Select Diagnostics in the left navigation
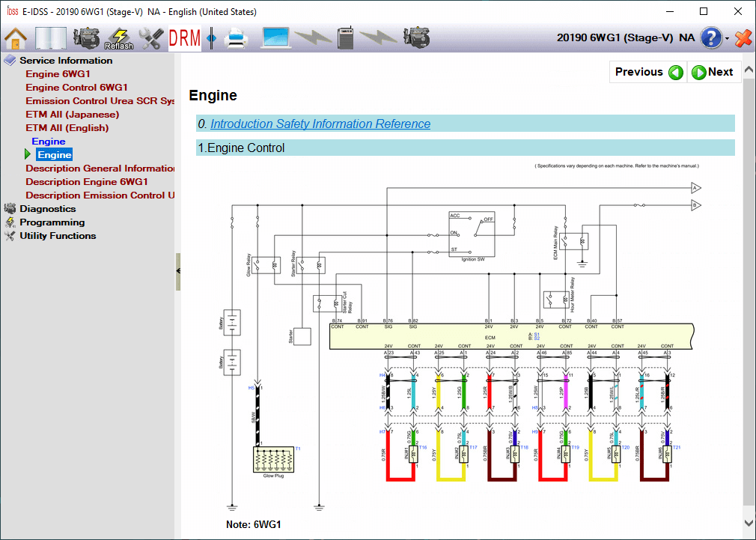This screenshot has width=756, height=540. pos(47,209)
